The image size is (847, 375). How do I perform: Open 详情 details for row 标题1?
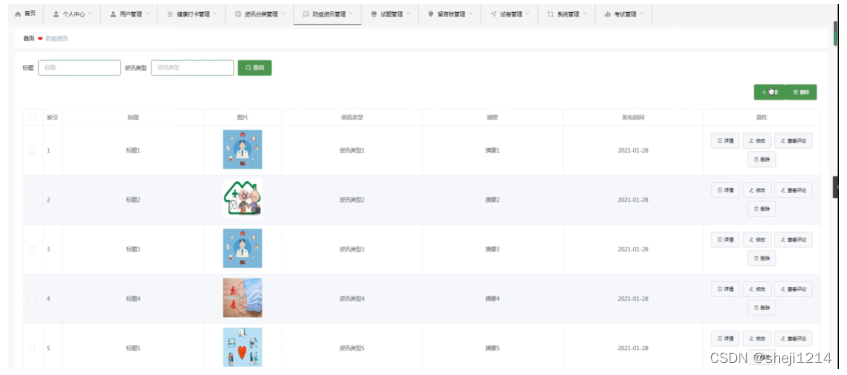[x=725, y=140]
